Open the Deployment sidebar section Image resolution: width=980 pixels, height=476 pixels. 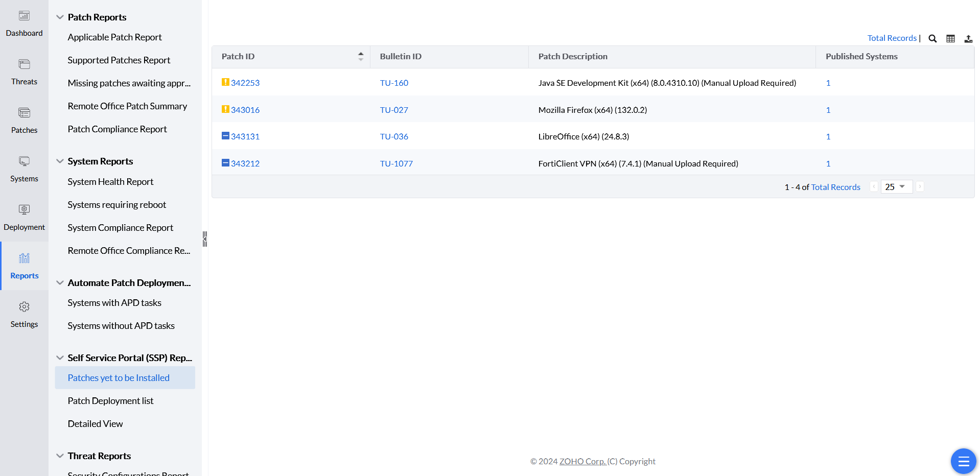point(24,218)
